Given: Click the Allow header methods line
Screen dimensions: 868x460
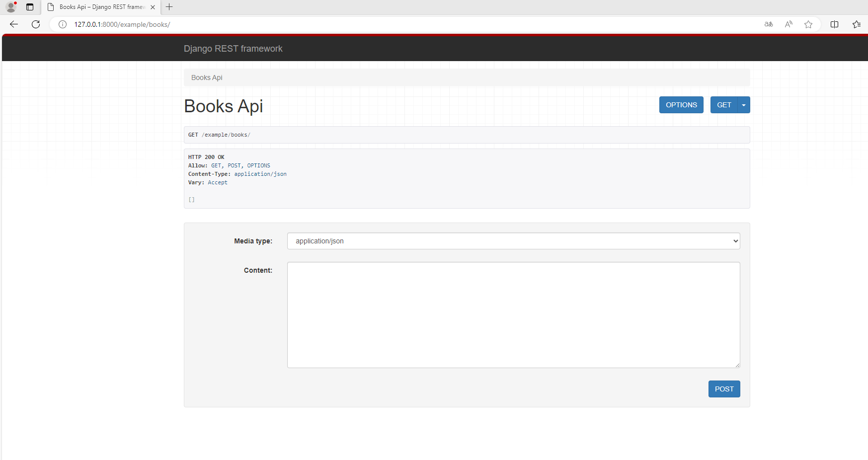Looking at the screenshot, I should pos(229,165).
